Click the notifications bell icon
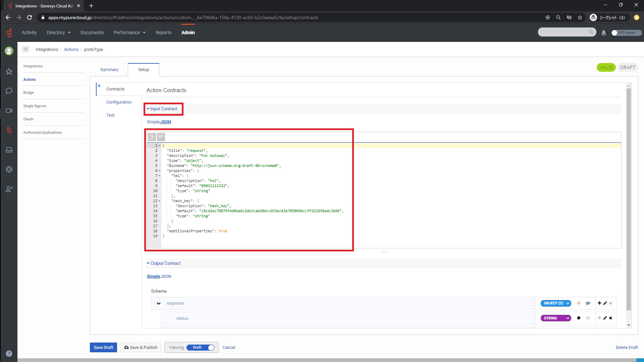Screen dimensions: 644x362 pos(604,33)
